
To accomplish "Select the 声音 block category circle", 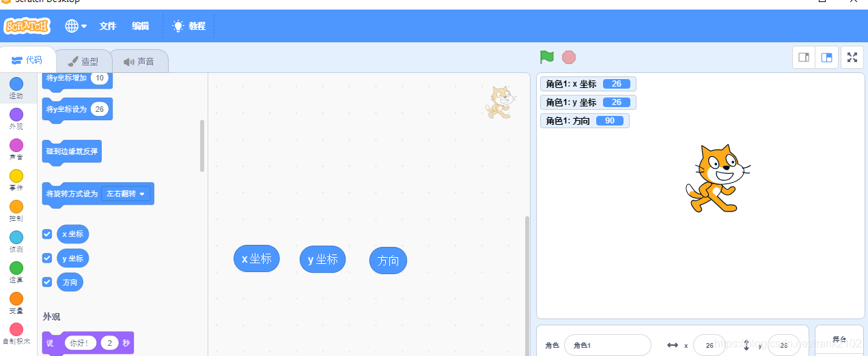I will coord(16,145).
